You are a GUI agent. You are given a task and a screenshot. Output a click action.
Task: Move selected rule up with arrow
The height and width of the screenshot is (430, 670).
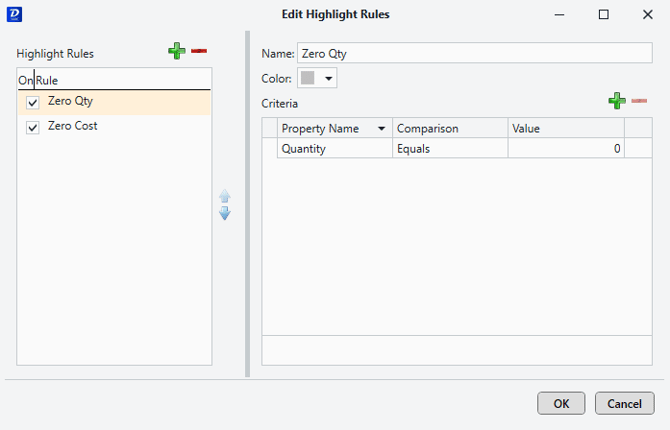click(225, 196)
